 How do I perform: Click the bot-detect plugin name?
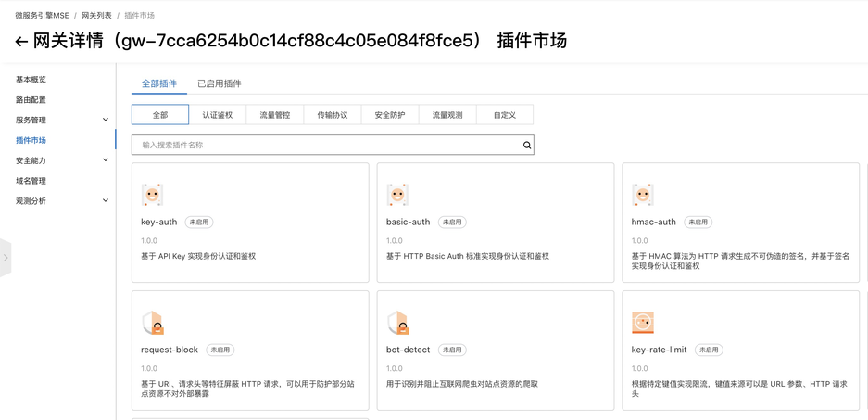click(408, 350)
